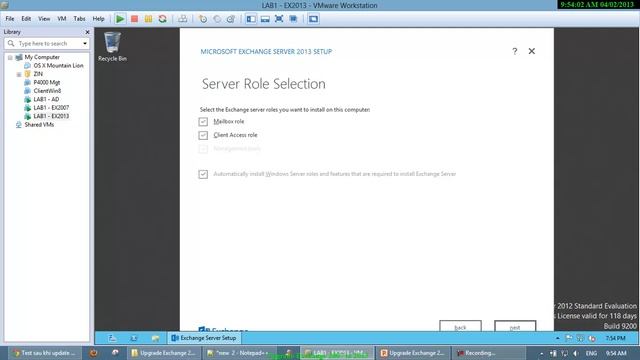Open the Help menu
The width and height of the screenshot is (640, 360).
98,19
